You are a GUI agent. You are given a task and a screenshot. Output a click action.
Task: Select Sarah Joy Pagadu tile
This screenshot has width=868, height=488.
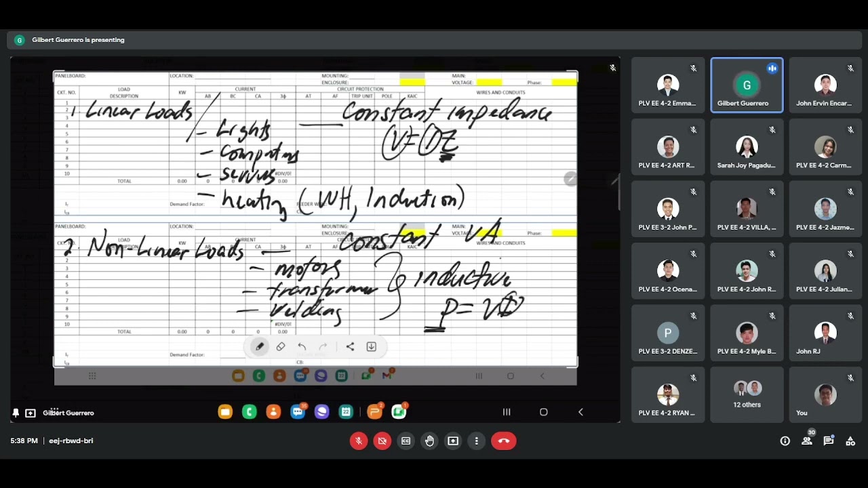pos(747,147)
